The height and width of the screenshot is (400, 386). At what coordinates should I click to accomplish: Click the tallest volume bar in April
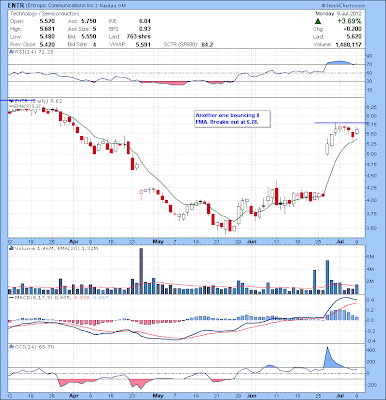point(141,271)
